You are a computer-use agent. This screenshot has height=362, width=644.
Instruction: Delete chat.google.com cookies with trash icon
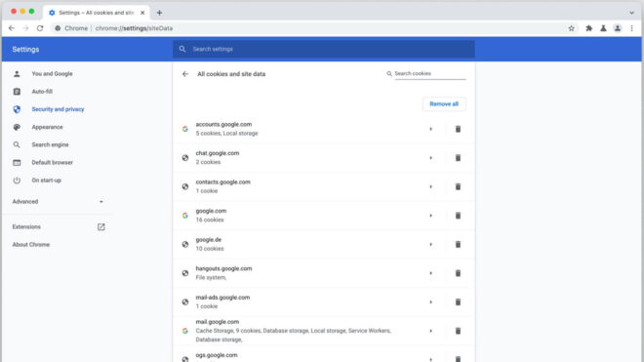(x=458, y=158)
